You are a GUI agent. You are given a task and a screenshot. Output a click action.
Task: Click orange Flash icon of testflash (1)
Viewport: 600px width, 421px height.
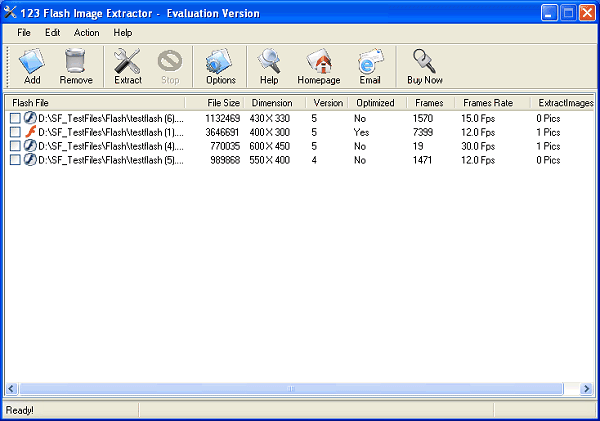[30, 132]
